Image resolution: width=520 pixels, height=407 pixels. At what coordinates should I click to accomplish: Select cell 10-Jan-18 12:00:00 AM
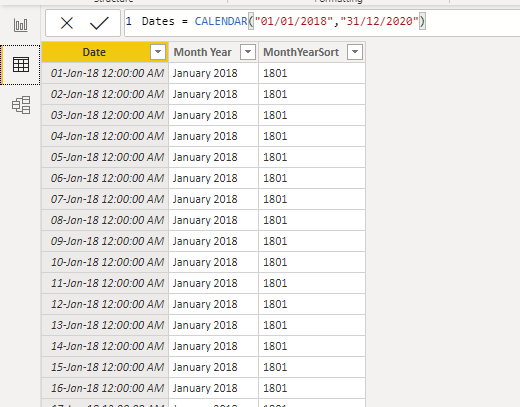(x=105, y=262)
